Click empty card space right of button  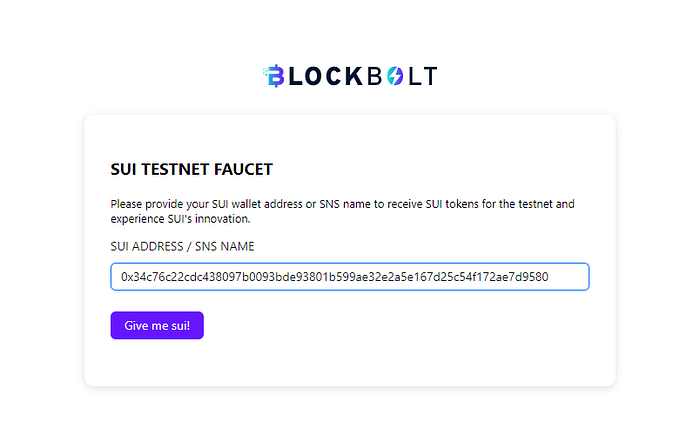393,325
